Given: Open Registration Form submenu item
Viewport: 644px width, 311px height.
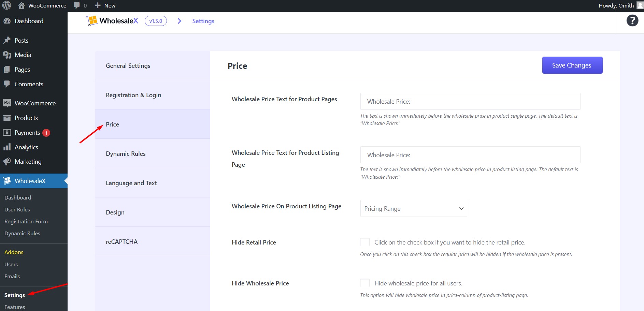Looking at the screenshot, I should pyautogui.click(x=26, y=221).
